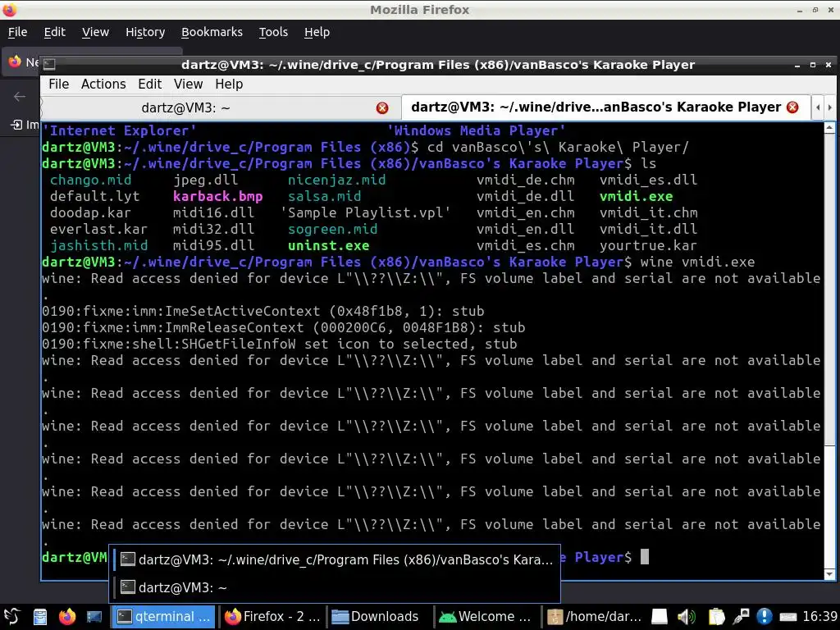Open the terminal View menu
The width and height of the screenshot is (840, 630).
188,84
